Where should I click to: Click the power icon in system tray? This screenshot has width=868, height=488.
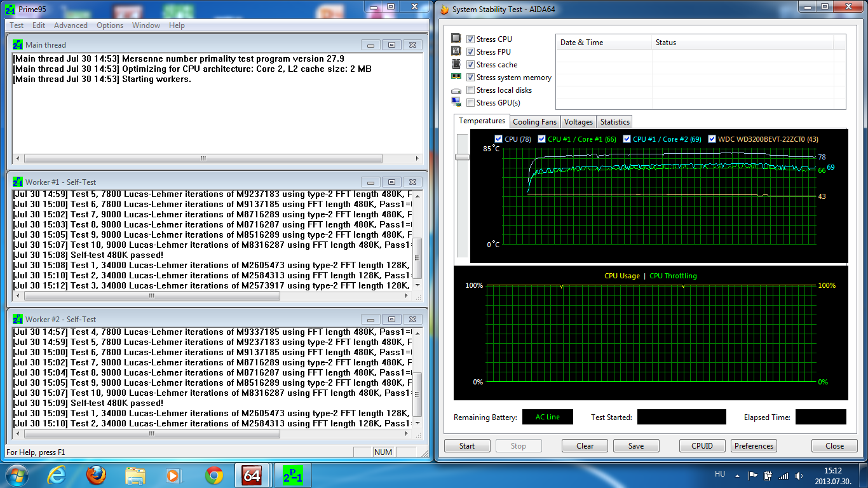[x=768, y=475]
